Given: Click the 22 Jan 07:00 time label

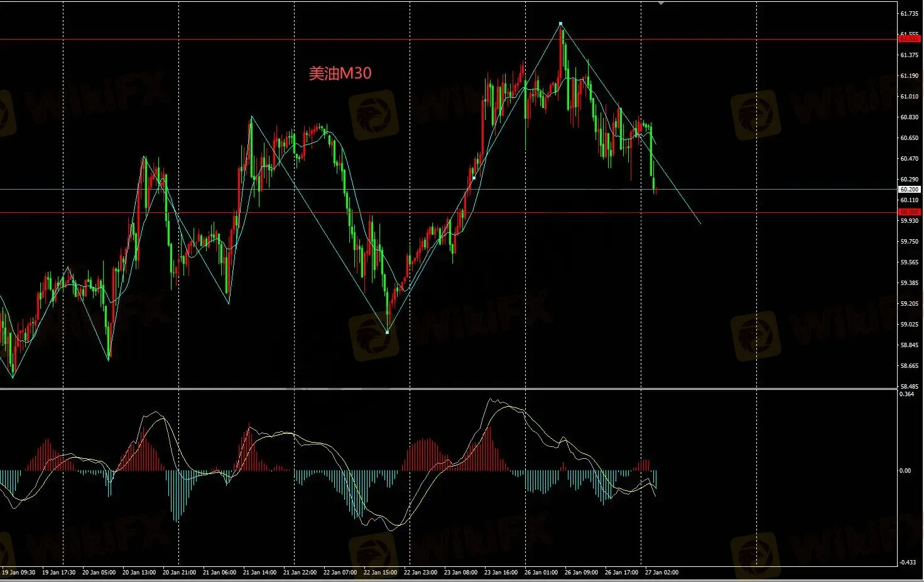Looking at the screenshot, I should point(340,573).
